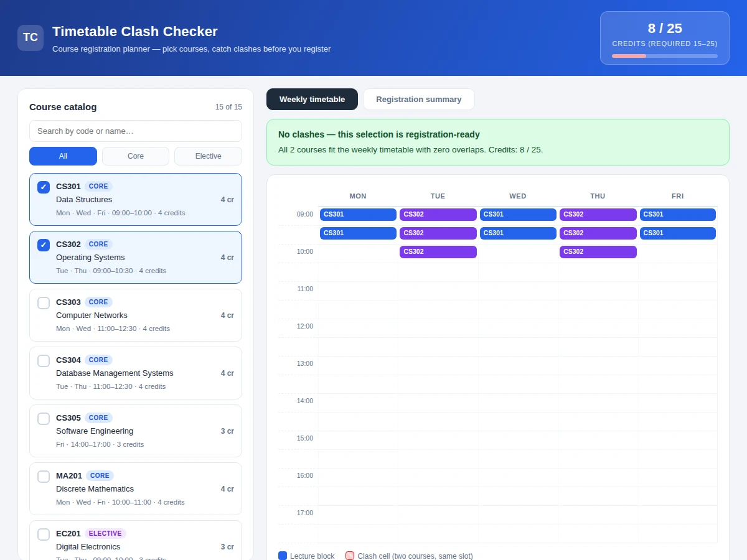Click the first CS301 block on Friday

coord(678,215)
